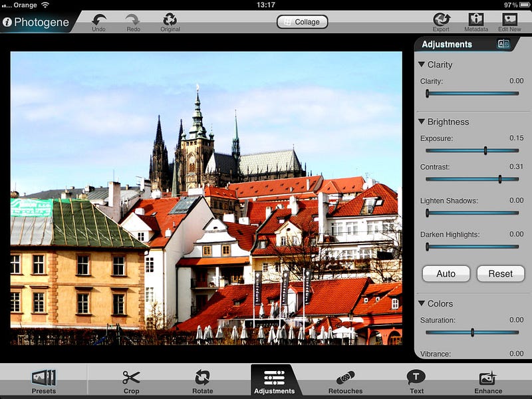Open the Presets tab
The width and height of the screenshot is (532, 399).
tap(44, 381)
